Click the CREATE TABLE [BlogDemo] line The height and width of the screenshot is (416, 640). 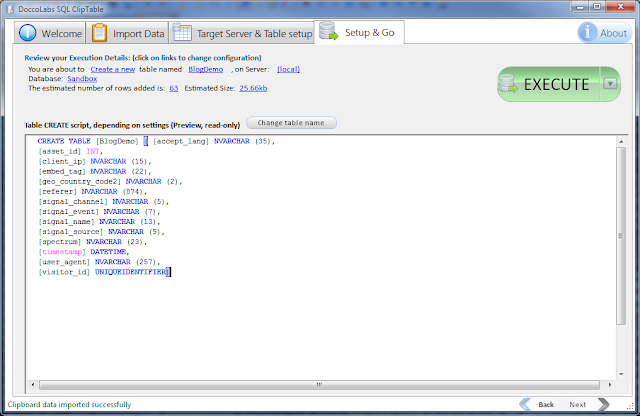[156, 141]
